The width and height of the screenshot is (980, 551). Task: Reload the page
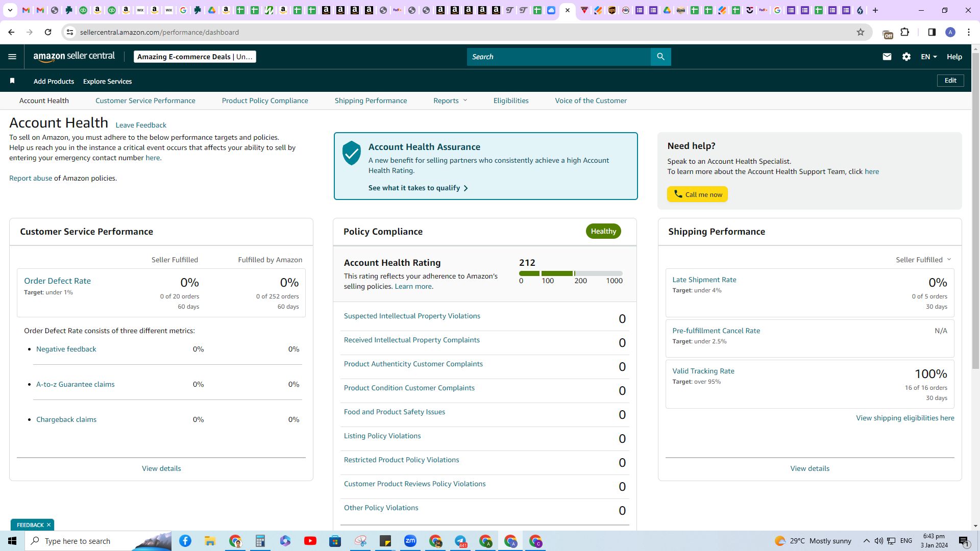48,32
